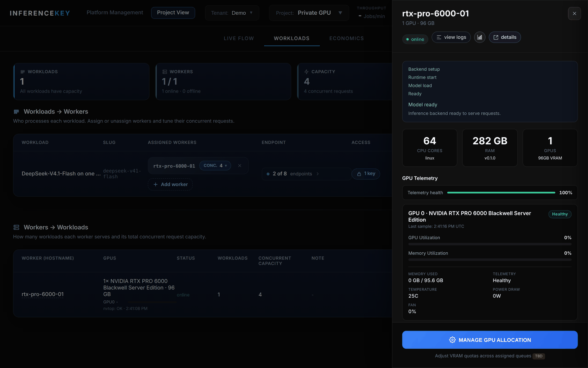The height and width of the screenshot is (368, 588).
Task: Click the gear icon on Manage GPU Allocation
Action: (x=452, y=340)
